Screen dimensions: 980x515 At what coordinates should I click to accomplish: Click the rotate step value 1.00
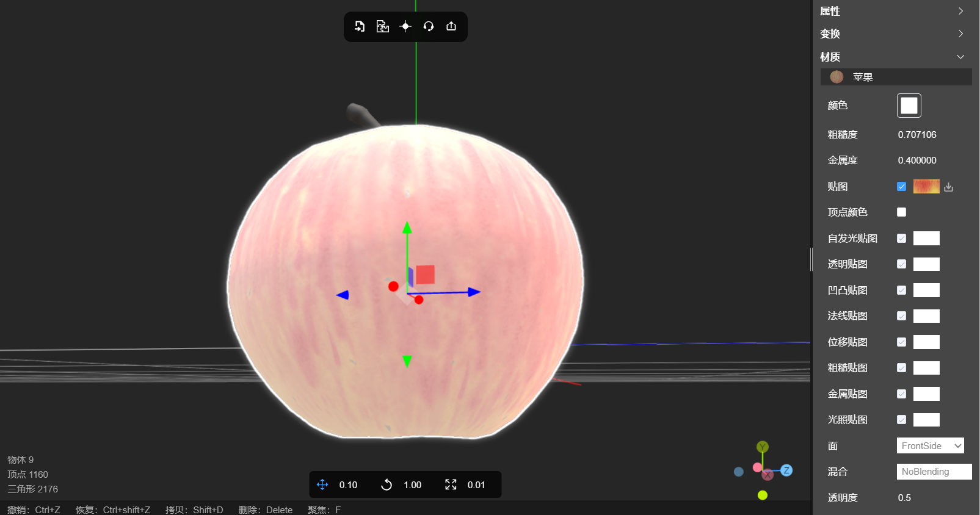(413, 485)
